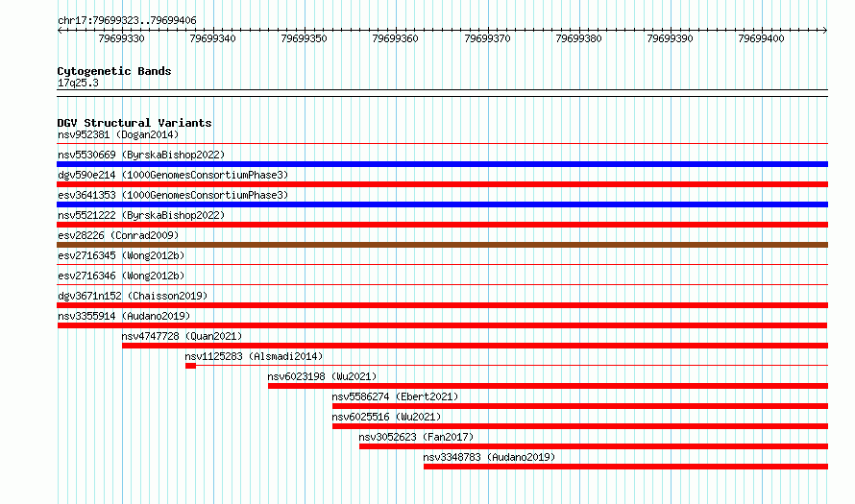This screenshot has height=504, width=855.
Task: Click the red bar under nsv3355914
Action: tap(442, 325)
